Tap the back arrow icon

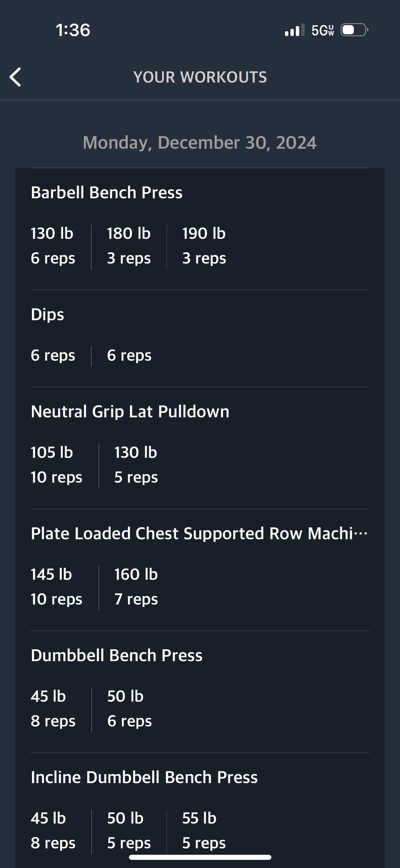(16, 77)
